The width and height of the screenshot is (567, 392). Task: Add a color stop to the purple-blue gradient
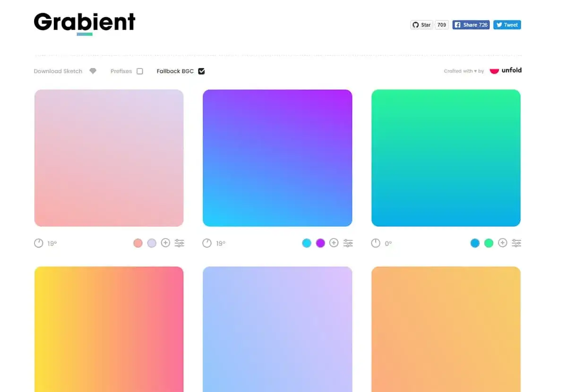coord(334,243)
